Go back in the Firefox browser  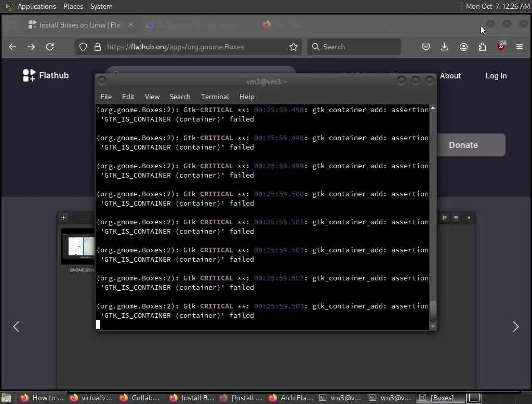pos(12,47)
